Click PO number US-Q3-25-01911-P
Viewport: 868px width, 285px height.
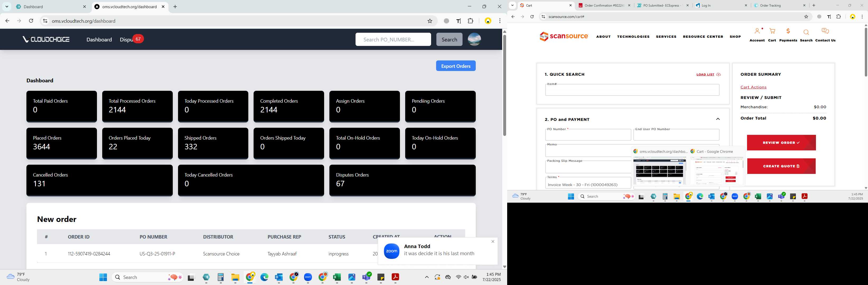point(157,254)
